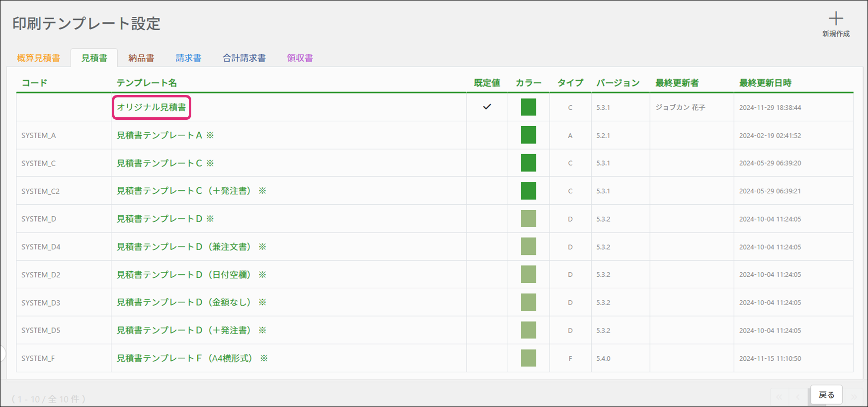
Task: Open 見積書テンプレートC（+発注書） link
Action: pos(184,191)
